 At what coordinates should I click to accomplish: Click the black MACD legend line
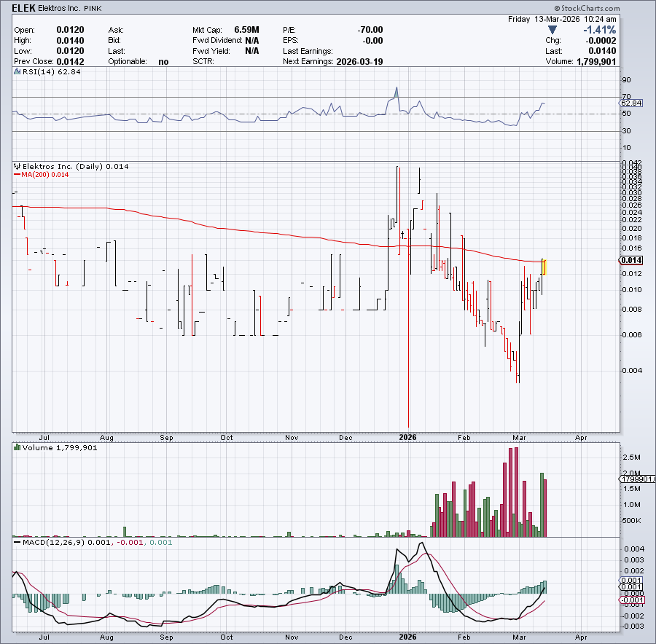click(17, 543)
